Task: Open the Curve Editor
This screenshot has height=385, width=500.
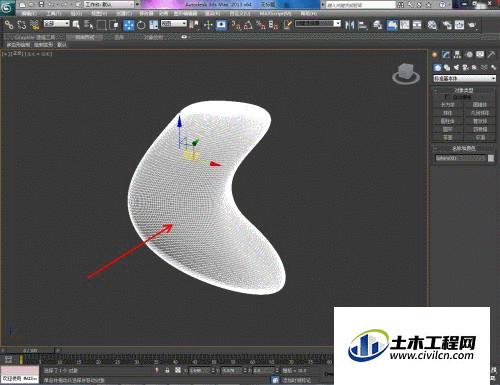Action: [405, 25]
